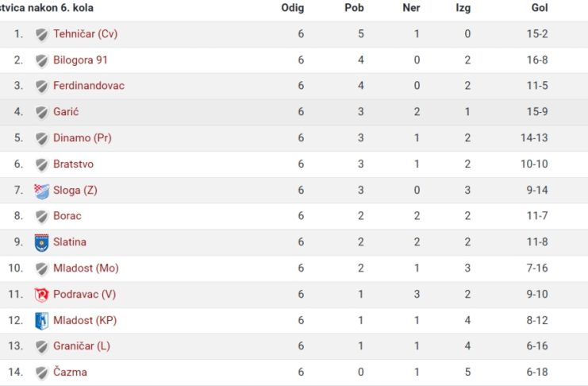Open the Mladost (Mo) team link
The width and height of the screenshot is (588, 386).
(86, 268)
